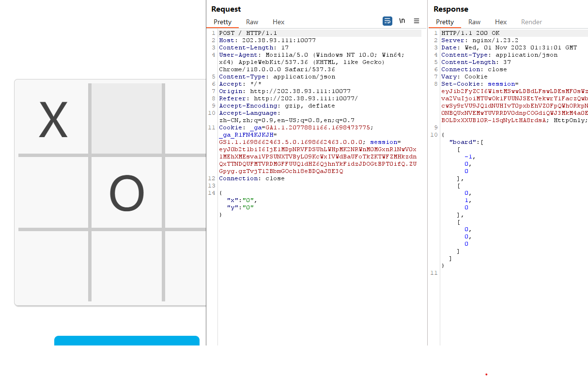The image size is (588, 376).
Task: Click the 'Date: Wed, 01 Nov 2023' header
Action: [x=509, y=47]
